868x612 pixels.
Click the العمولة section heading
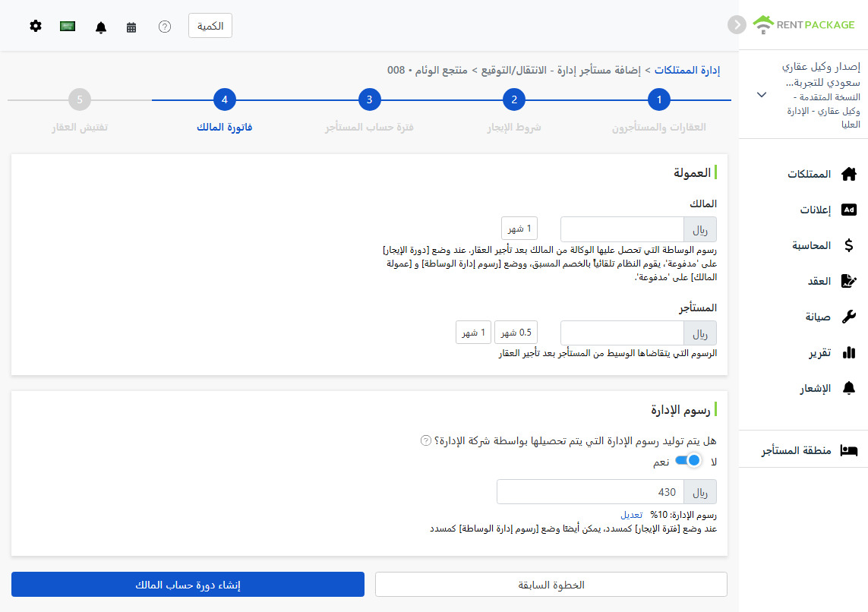pyautogui.click(x=692, y=172)
